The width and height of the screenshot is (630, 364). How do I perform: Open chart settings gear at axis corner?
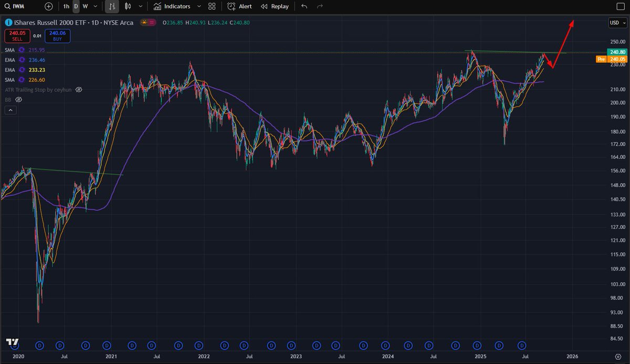(617, 356)
